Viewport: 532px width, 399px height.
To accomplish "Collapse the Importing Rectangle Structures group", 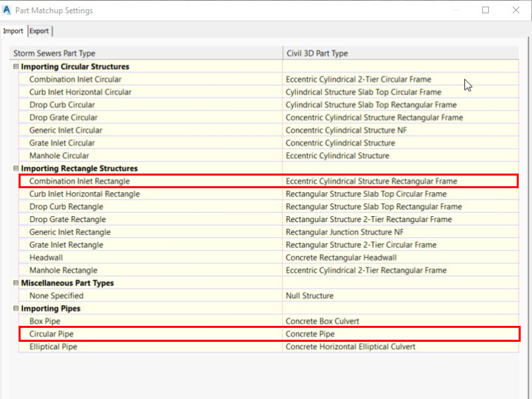I will tap(15, 168).
